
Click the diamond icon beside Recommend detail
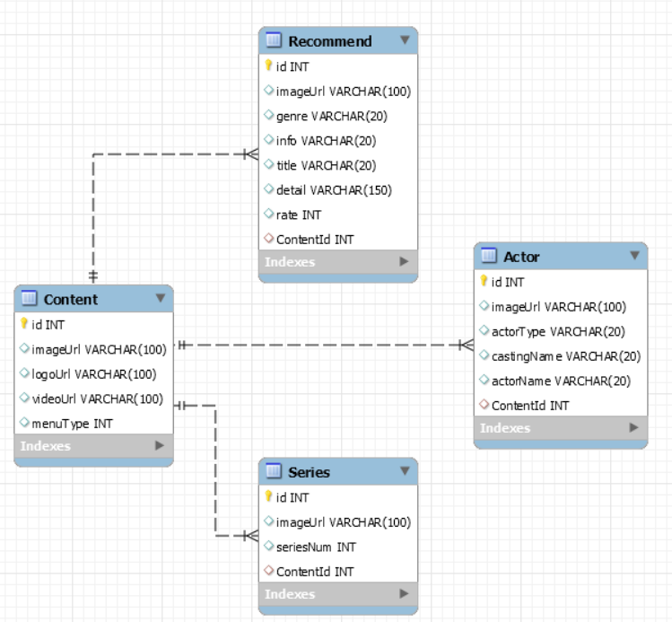click(269, 188)
